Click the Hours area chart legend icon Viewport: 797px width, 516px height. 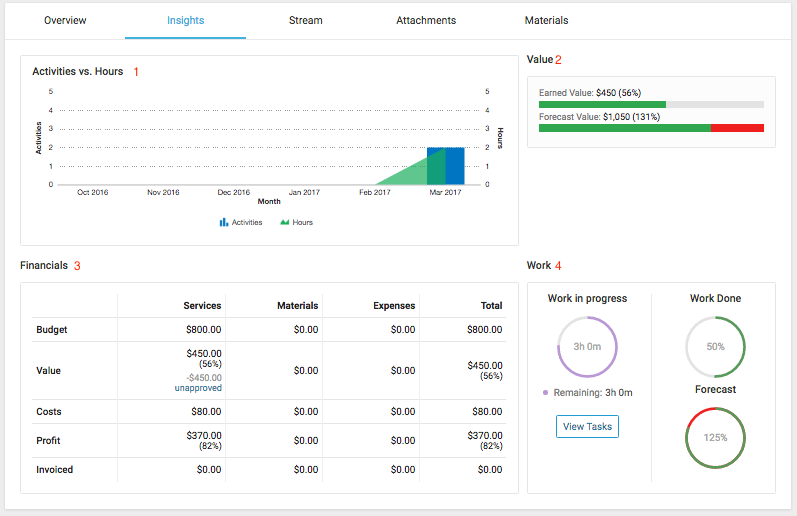284,222
